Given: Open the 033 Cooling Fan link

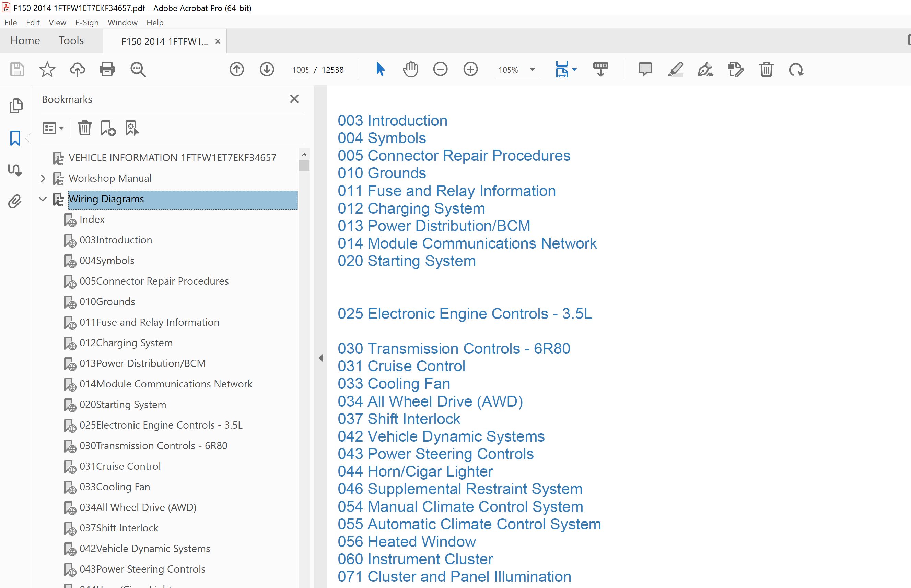Looking at the screenshot, I should pos(394,384).
